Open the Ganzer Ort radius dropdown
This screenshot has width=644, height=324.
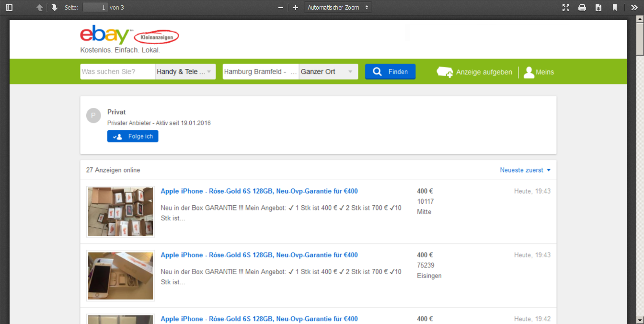[328, 72]
